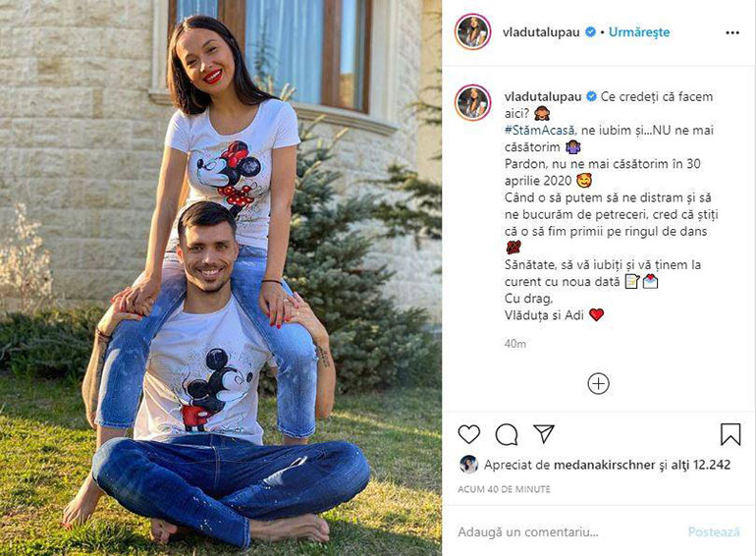Click Urmărește to follow vladutalupau
Viewport: 756px width, 556px height.
[x=639, y=32]
